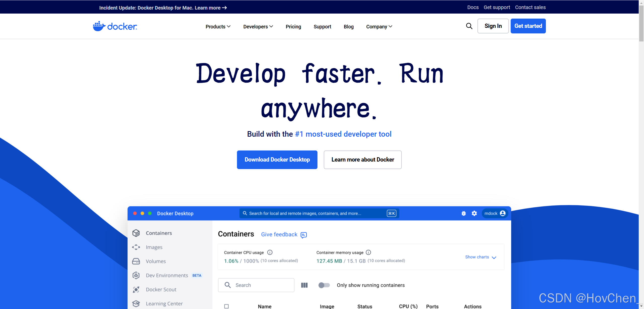Open the Blog menu item

pyautogui.click(x=348, y=27)
